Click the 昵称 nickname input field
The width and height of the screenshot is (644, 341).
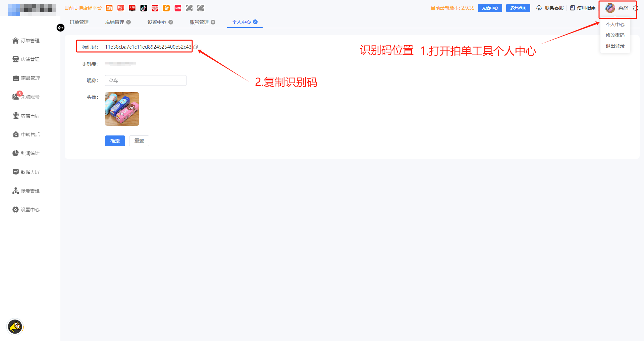point(146,80)
